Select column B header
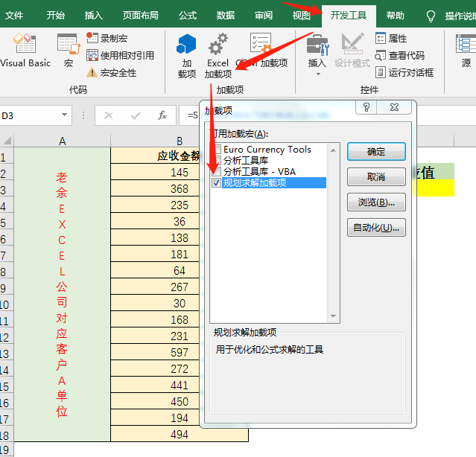The height and width of the screenshot is (457, 476). (179, 141)
